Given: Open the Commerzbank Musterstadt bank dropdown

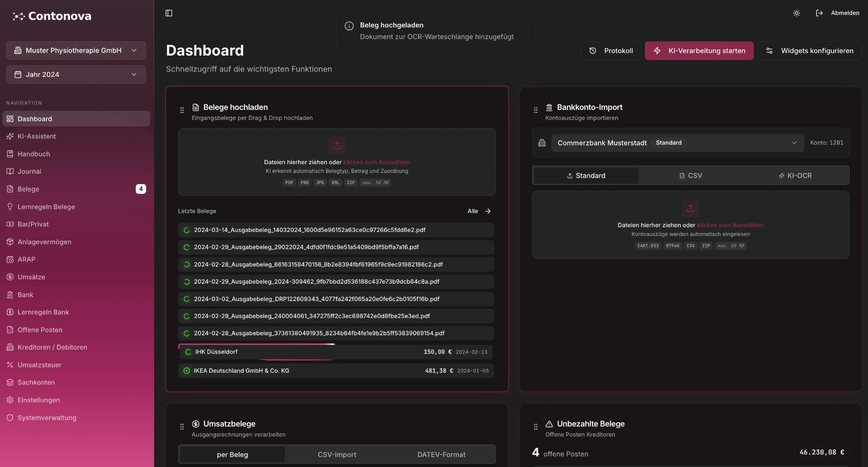Looking at the screenshot, I should click(677, 142).
